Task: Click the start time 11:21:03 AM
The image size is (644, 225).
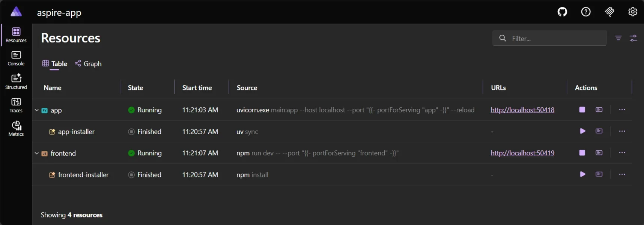Action: click(x=200, y=110)
